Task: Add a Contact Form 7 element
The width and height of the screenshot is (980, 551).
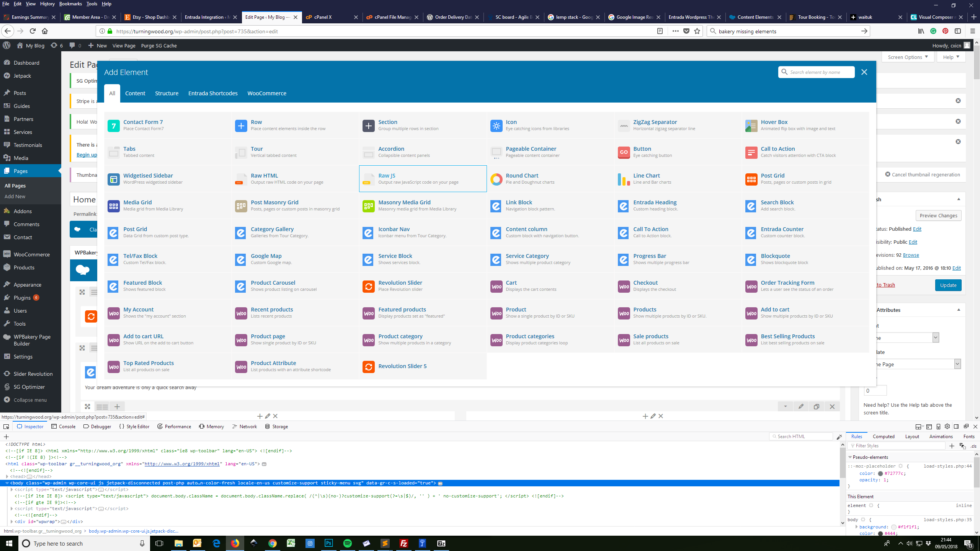Action: (168, 125)
